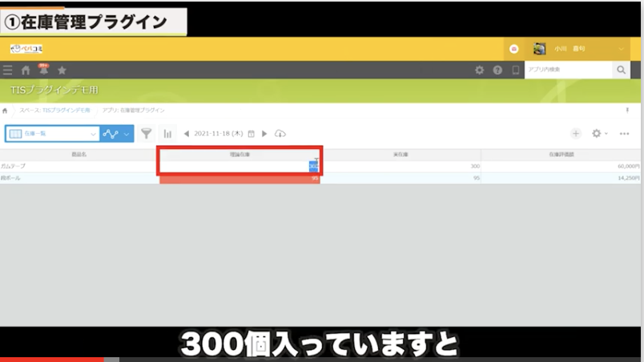Open the calendar date picker
644x362 pixels.
tap(252, 134)
